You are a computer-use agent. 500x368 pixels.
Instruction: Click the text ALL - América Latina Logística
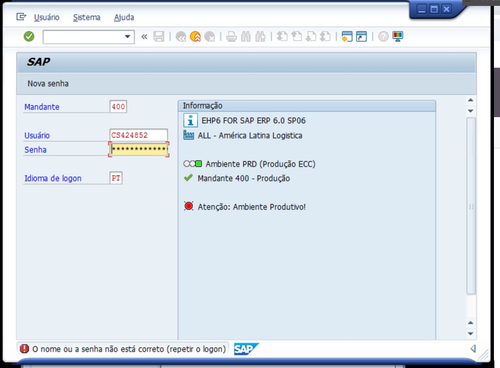pyautogui.click(x=250, y=135)
